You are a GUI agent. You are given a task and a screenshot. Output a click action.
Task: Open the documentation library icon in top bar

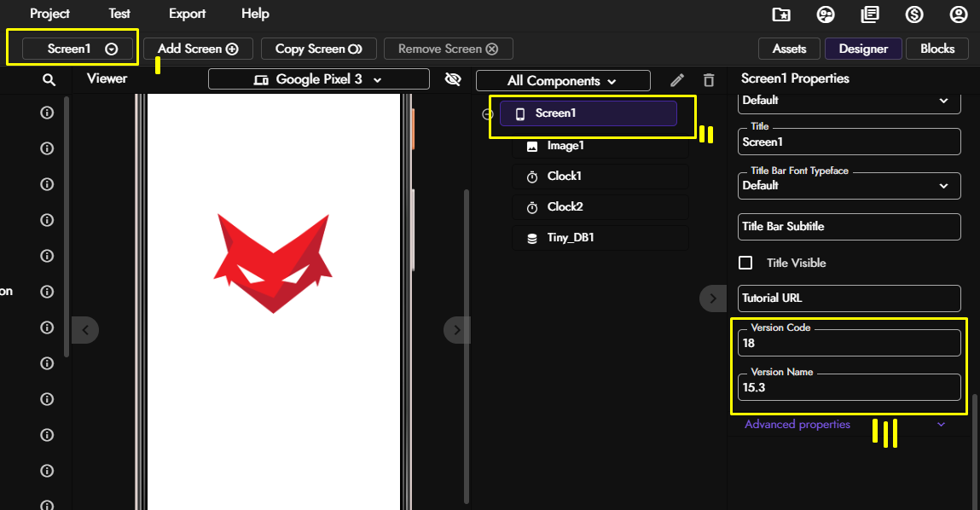pyautogui.click(x=870, y=14)
